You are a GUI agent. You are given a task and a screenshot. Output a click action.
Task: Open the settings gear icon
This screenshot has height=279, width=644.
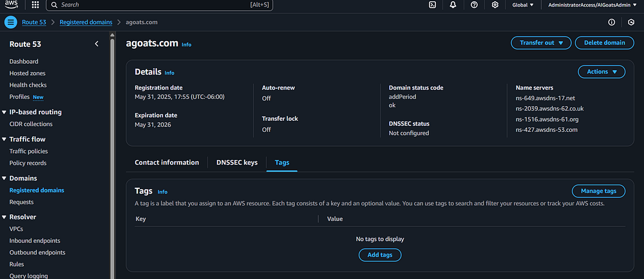(495, 5)
